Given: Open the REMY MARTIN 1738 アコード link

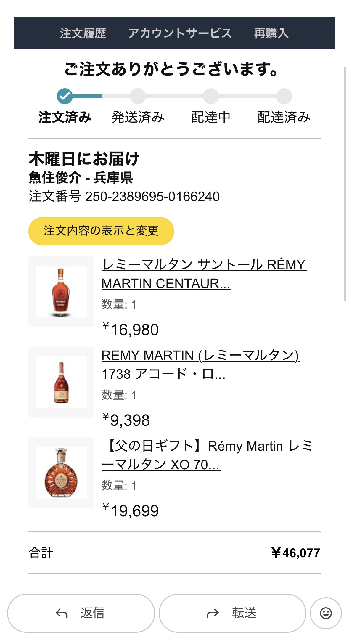Looking at the screenshot, I should [201, 364].
